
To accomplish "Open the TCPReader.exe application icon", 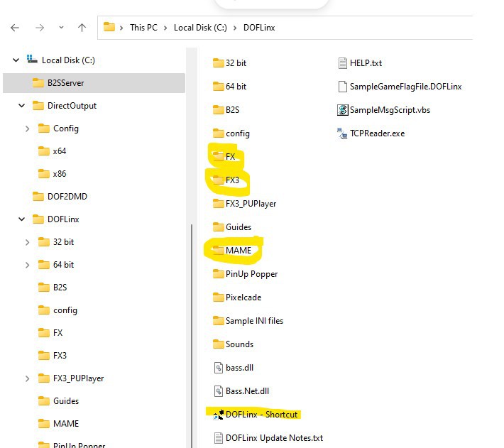I will pos(344,133).
